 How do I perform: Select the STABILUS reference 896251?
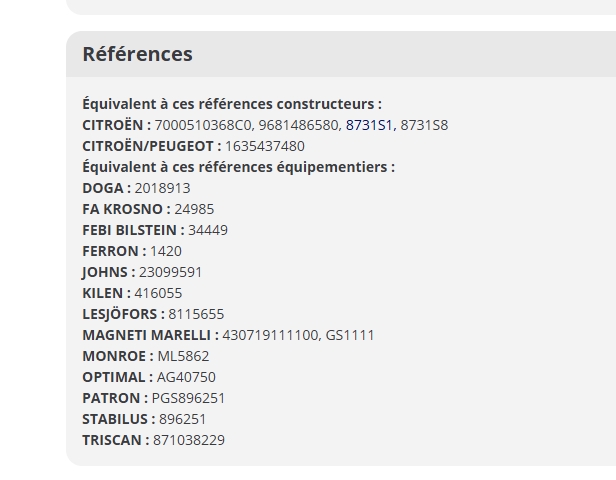click(183, 419)
